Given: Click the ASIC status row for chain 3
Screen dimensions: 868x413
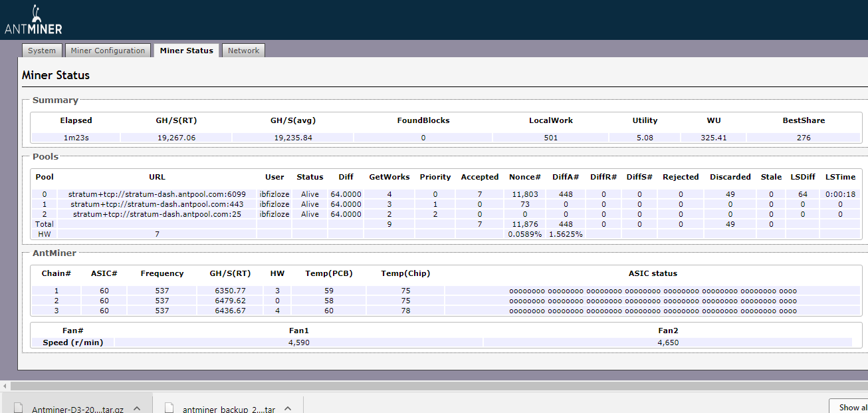Looking at the screenshot, I should point(653,311).
